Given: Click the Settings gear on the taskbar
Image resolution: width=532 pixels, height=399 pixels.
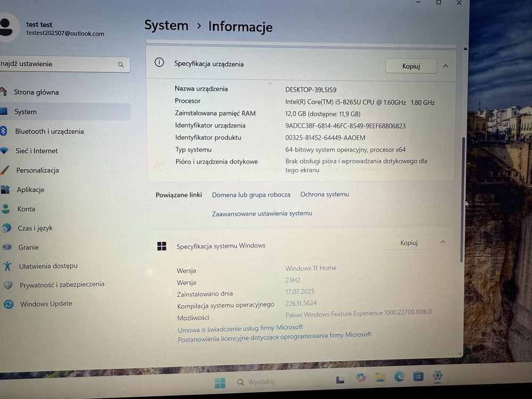Looking at the screenshot, I should tap(437, 375).
